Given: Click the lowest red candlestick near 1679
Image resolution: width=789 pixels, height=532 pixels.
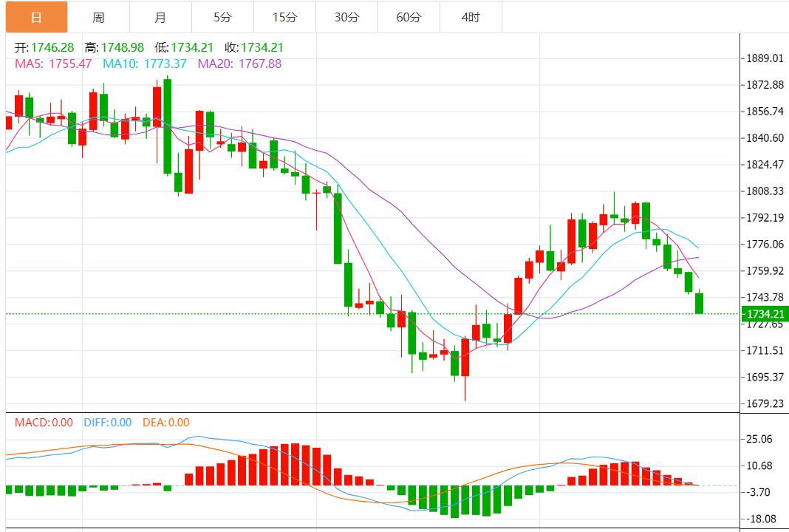Looking at the screenshot, I should (465, 358).
